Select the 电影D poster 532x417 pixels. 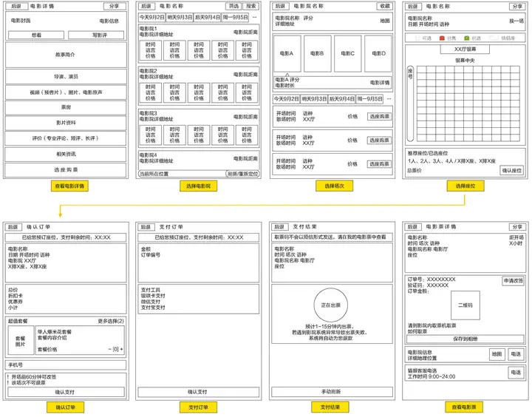click(x=378, y=53)
